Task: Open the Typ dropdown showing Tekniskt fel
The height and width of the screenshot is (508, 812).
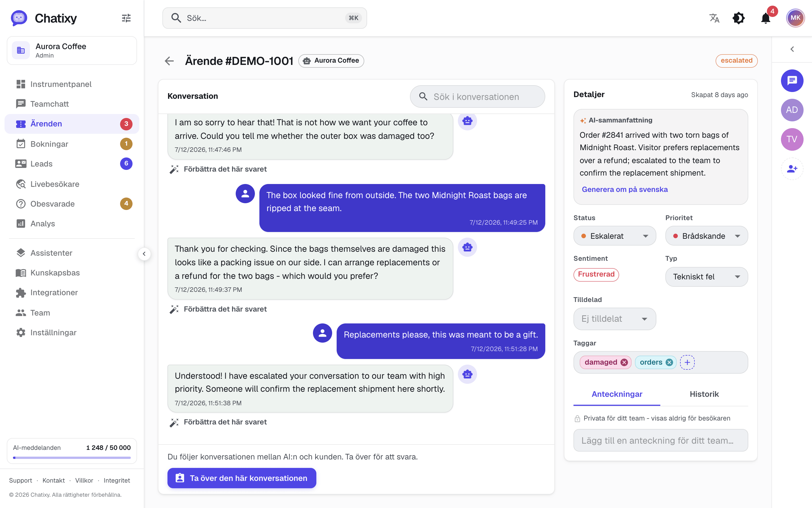Action: (x=706, y=277)
